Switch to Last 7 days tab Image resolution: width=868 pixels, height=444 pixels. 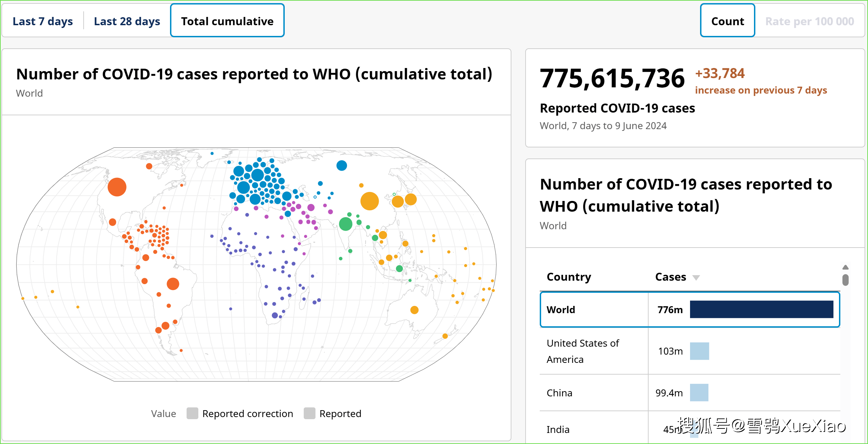pos(43,21)
